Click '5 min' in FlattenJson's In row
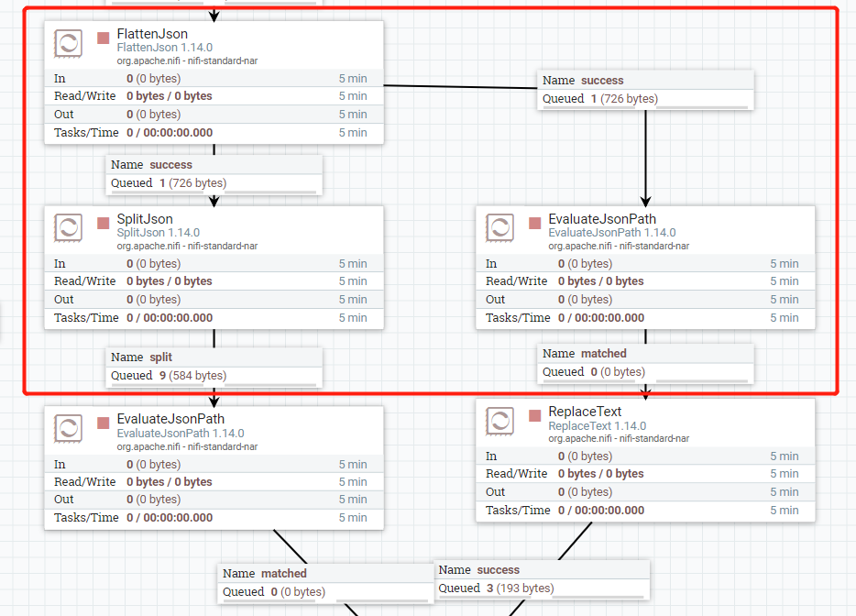 coord(353,79)
